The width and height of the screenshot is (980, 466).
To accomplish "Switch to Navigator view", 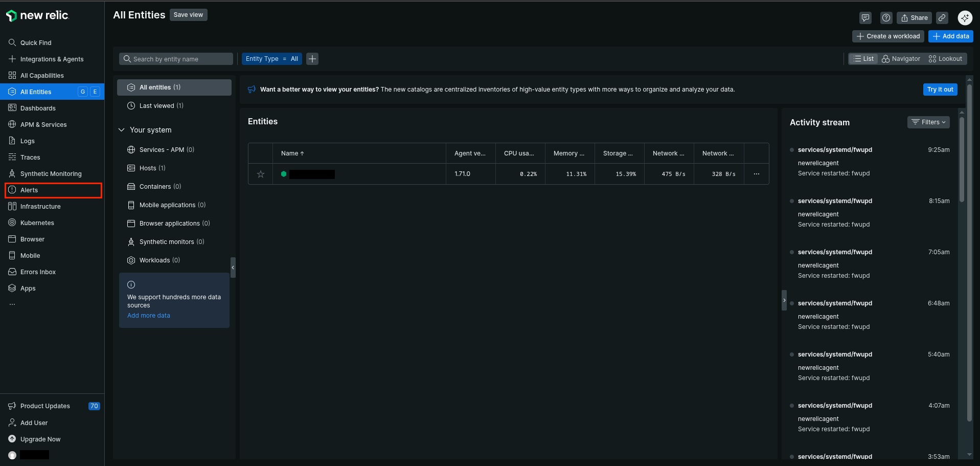I will pos(901,59).
